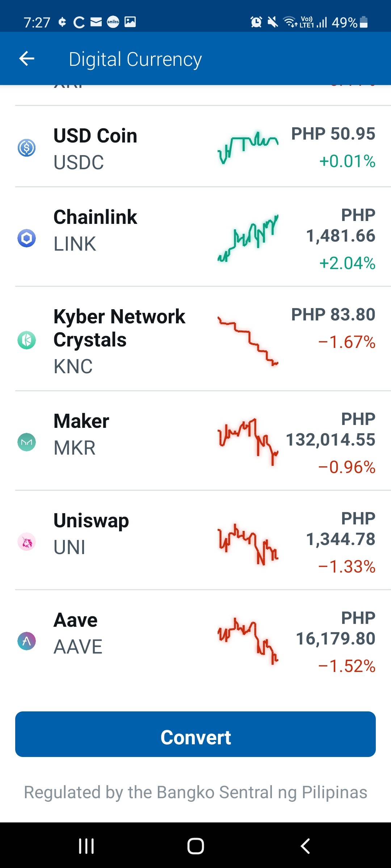This screenshot has height=868, width=391.
Task: Go back using the header arrow
Action: 27,59
